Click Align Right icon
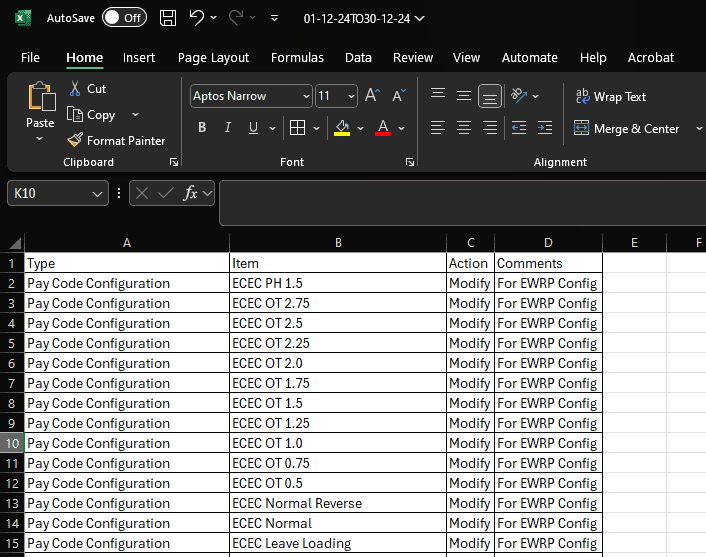 [490, 128]
